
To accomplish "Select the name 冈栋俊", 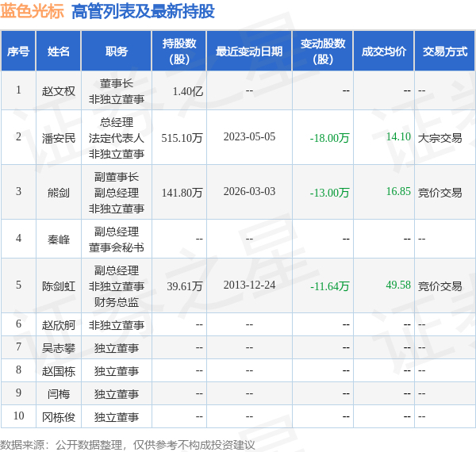I will 59,417.
